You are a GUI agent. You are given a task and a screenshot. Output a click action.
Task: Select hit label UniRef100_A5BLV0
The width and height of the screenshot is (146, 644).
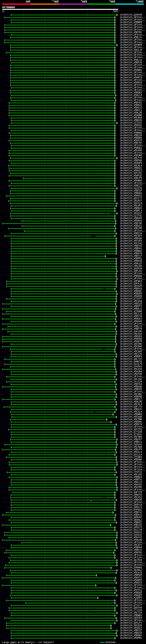(x=131, y=37)
